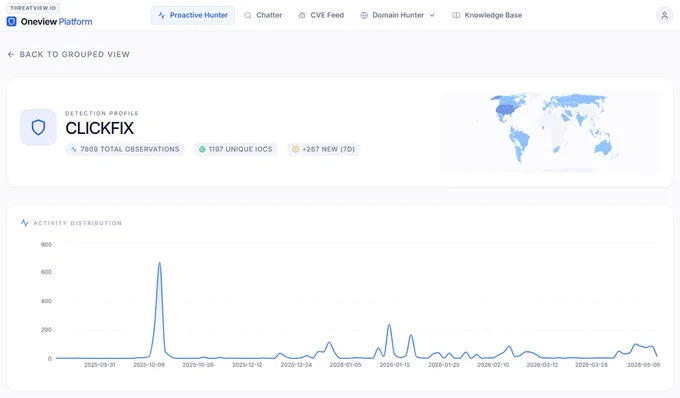Open the Domain Hunter menu
Screen dimensions: 680x398
(x=398, y=15)
